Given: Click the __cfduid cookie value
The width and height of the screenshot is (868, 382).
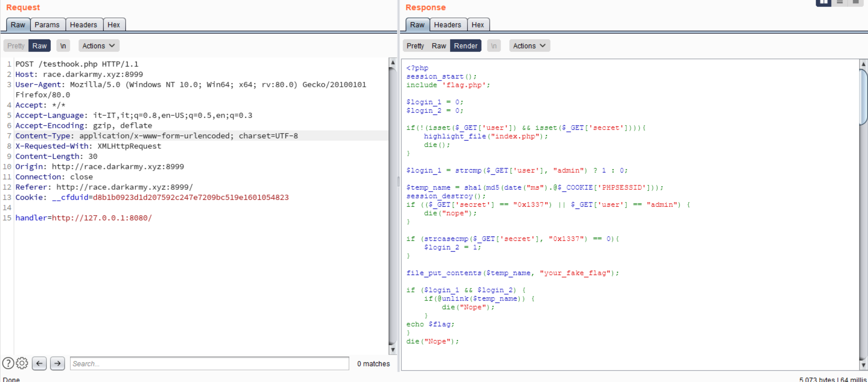Looking at the screenshot, I should (x=191, y=197).
